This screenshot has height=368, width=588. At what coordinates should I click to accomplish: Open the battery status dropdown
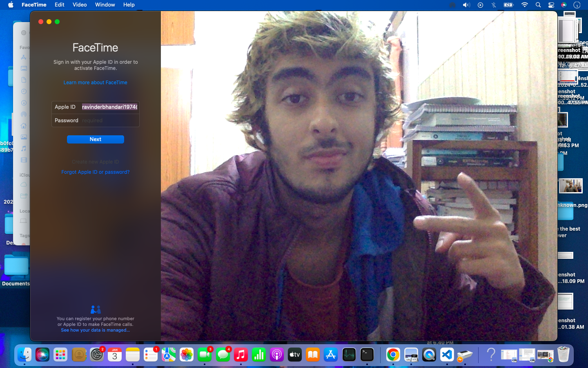click(508, 5)
